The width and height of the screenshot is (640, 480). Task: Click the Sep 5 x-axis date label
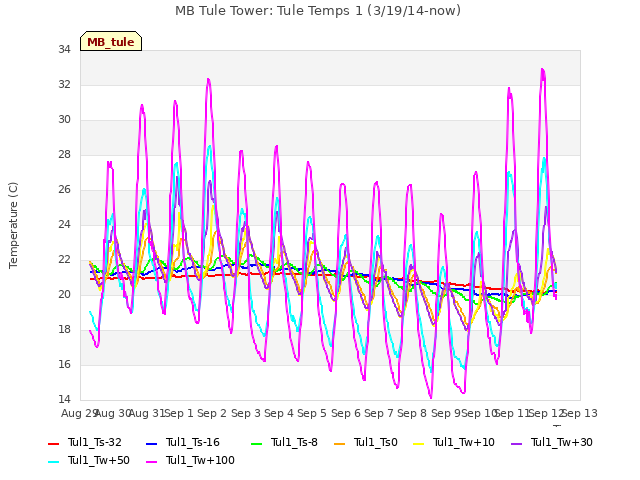[x=312, y=413]
